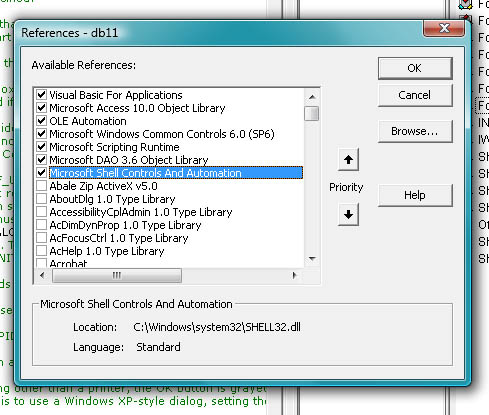Check the AboutDlg 1.0 Type Library box

[41, 199]
